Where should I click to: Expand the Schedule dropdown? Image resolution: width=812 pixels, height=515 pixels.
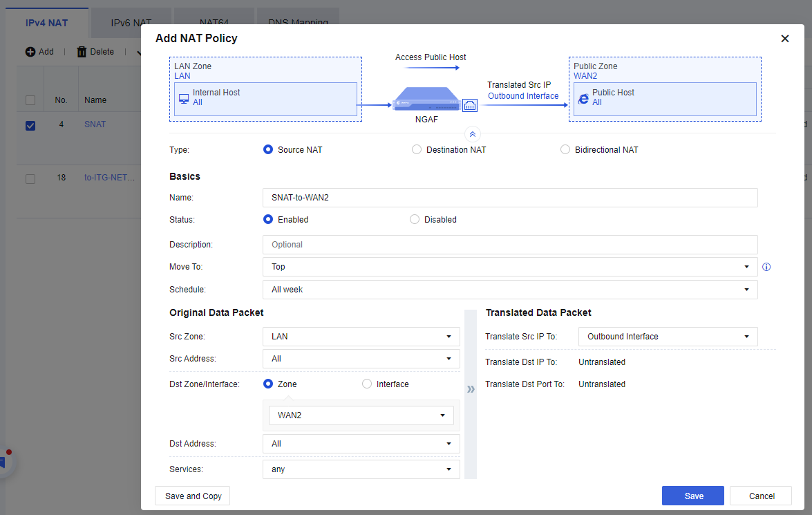click(510, 290)
